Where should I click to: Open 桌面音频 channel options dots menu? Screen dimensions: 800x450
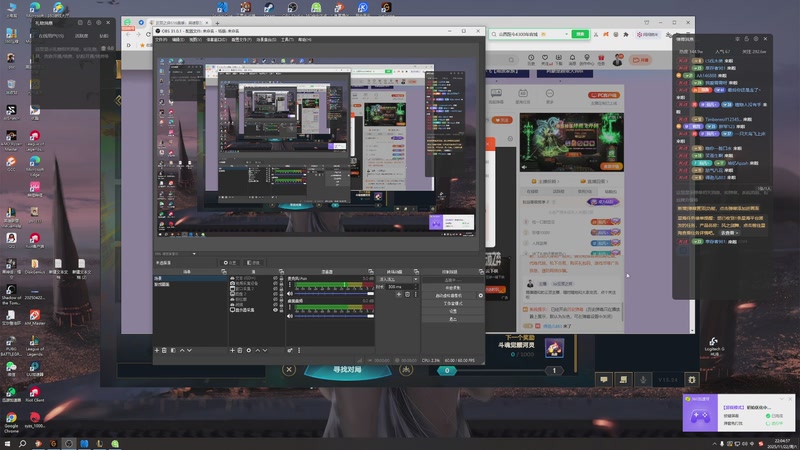click(290, 307)
